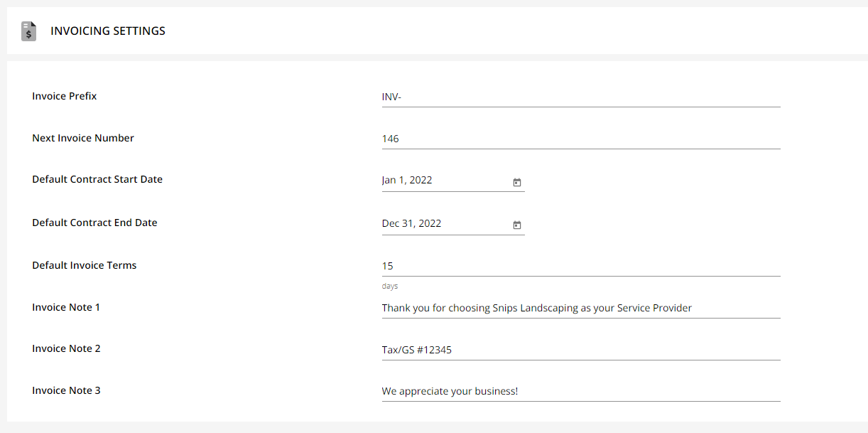Click the days unit label under invoice terms
This screenshot has height=433, width=868.
pos(389,286)
